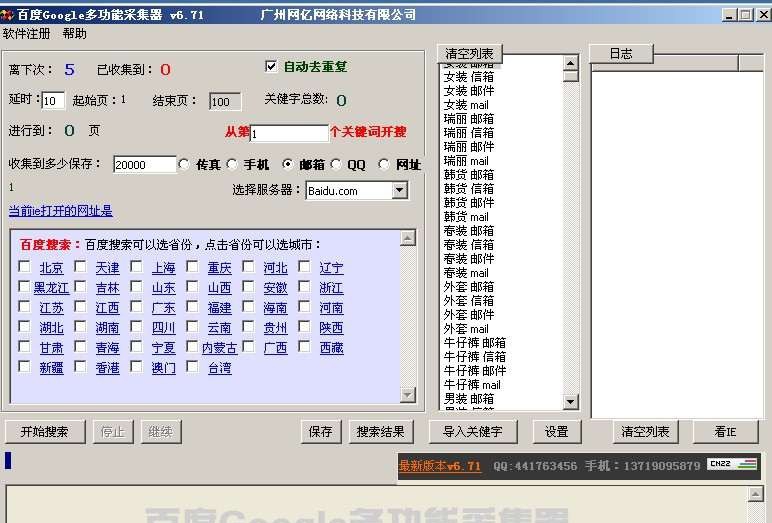Click the 最新版本v6.71 link
772x523 pixels.
pyautogui.click(x=440, y=465)
